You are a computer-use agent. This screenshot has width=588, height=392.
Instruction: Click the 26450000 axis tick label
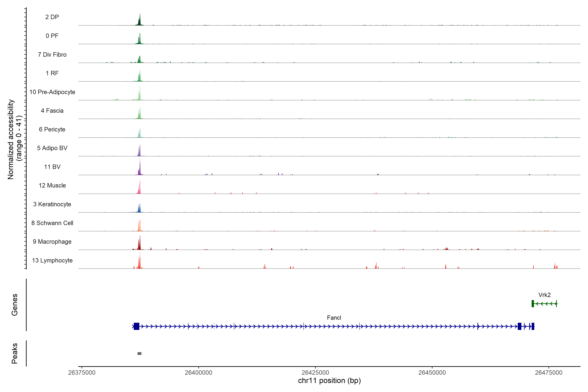(x=432, y=373)
